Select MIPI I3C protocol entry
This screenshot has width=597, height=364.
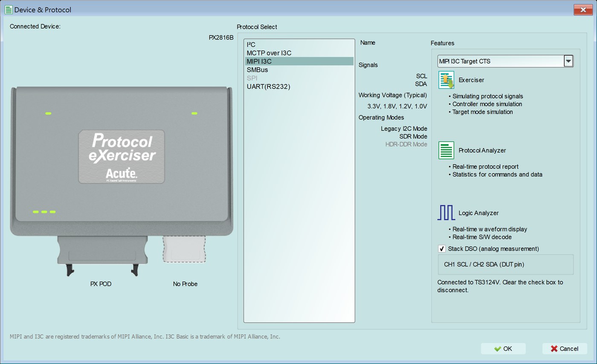click(299, 61)
